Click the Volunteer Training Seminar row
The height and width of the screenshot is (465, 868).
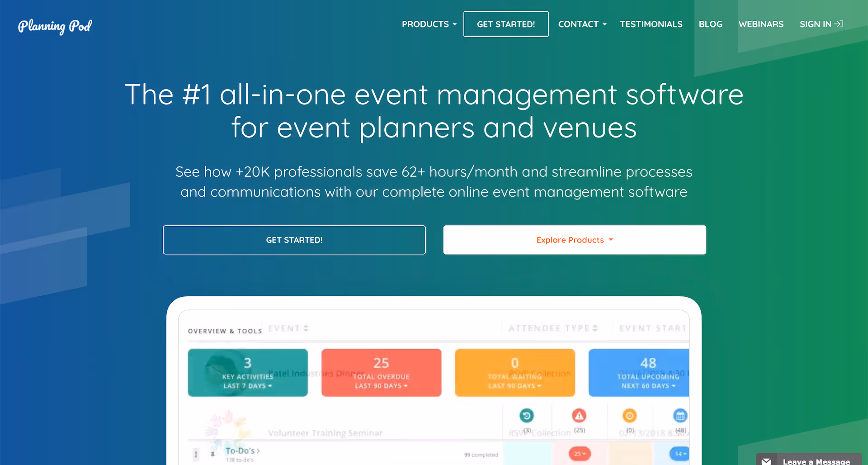pyautogui.click(x=325, y=433)
